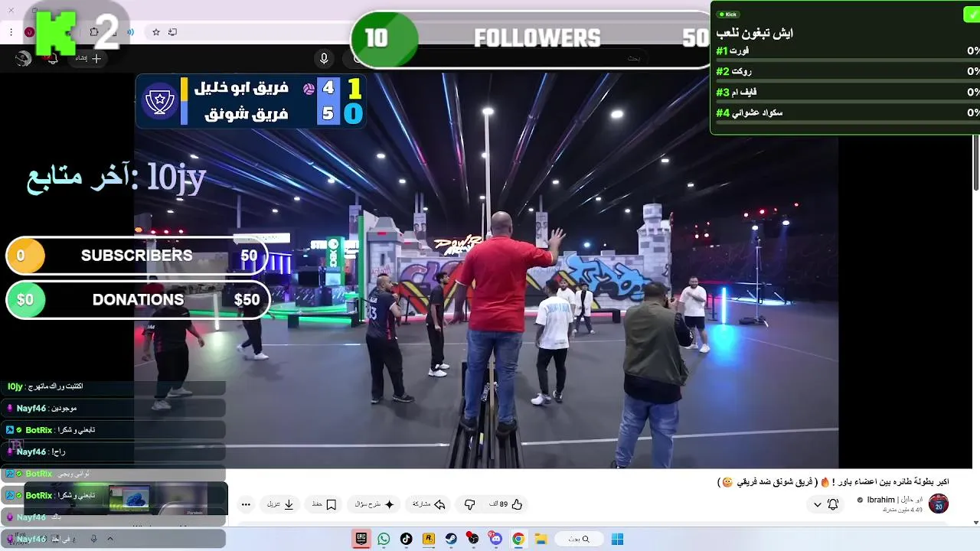Click the install/cast icon in address bar
980x551 pixels.
(172, 32)
